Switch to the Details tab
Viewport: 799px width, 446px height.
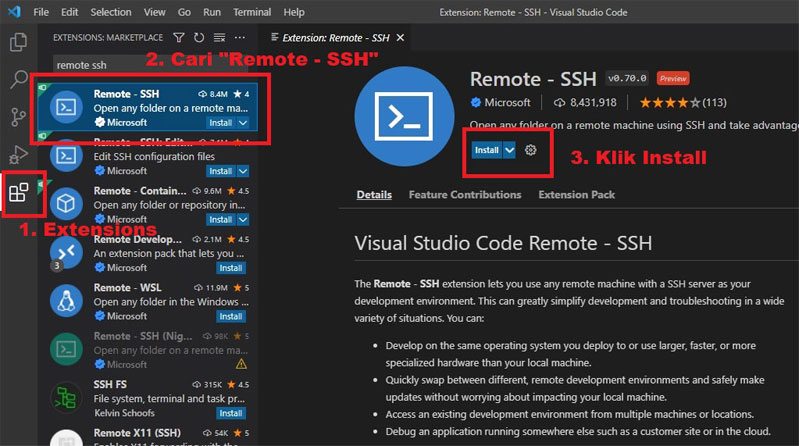(x=374, y=195)
